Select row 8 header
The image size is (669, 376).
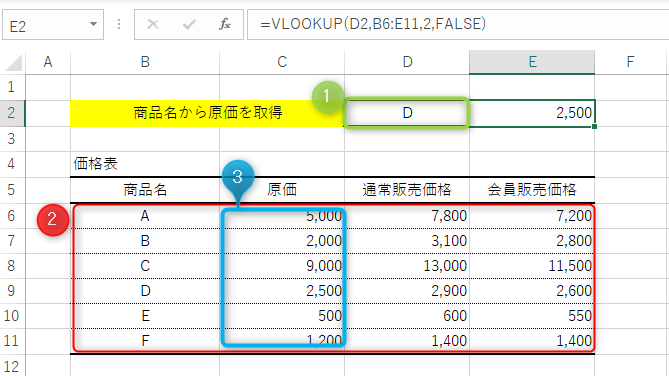pyautogui.click(x=12, y=266)
